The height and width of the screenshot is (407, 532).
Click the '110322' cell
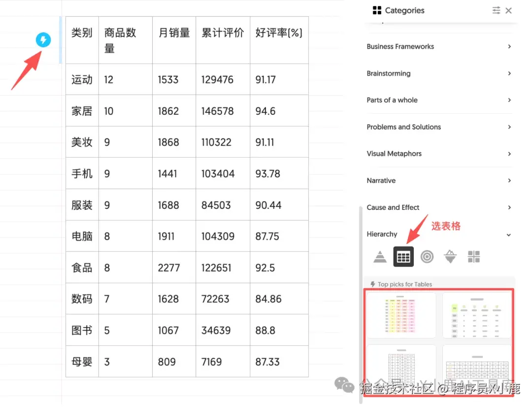pos(223,142)
